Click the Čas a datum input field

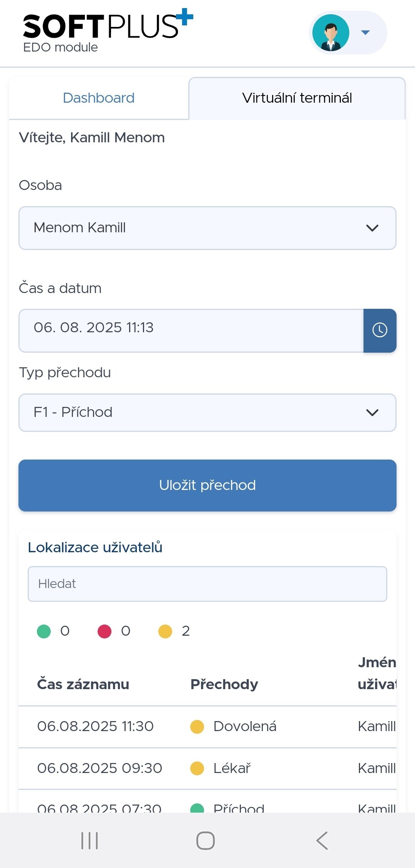pyautogui.click(x=191, y=330)
